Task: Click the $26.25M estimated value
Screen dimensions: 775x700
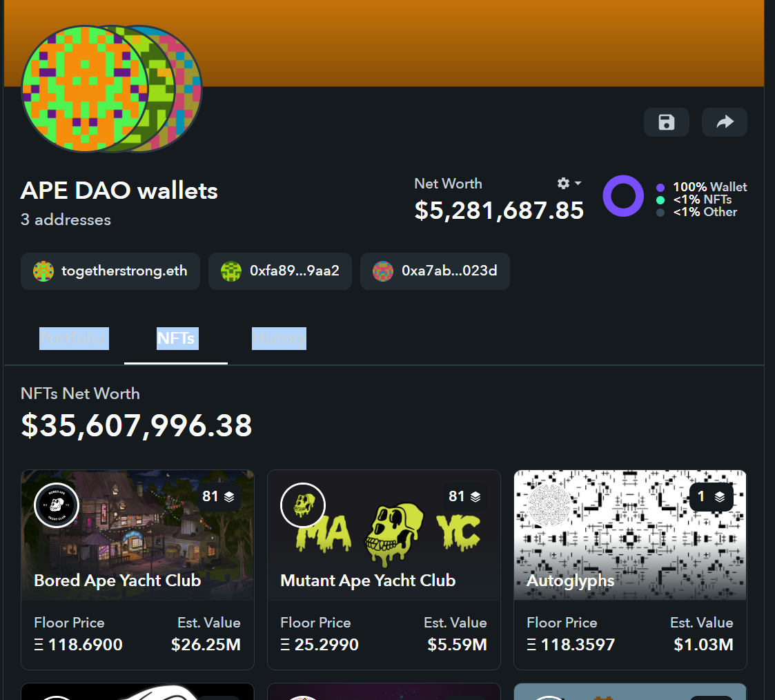Action: 206,645
